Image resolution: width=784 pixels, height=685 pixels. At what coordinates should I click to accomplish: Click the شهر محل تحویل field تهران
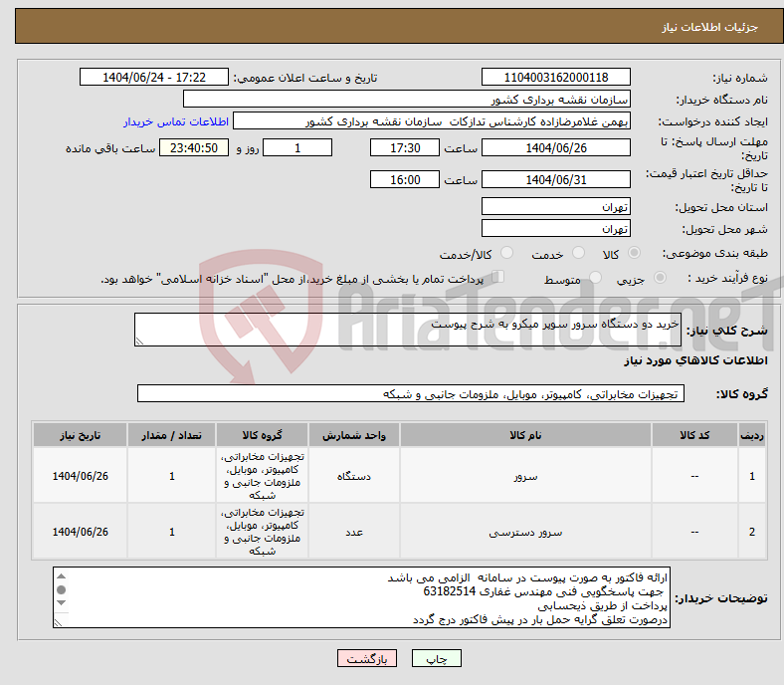point(555,229)
